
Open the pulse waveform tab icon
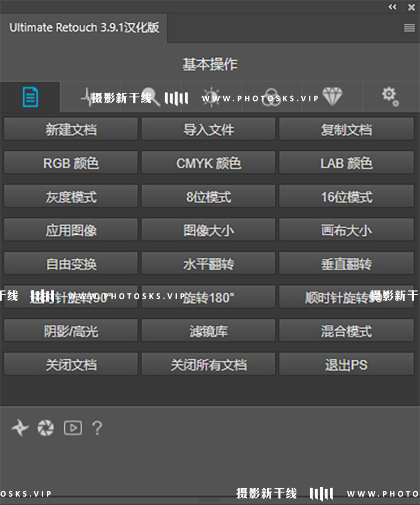[x=87, y=97]
